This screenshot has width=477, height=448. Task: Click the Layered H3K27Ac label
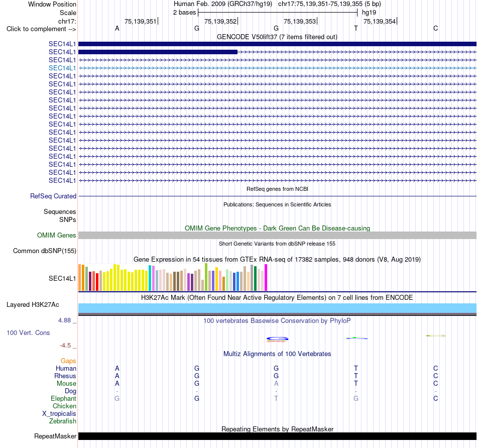pyautogui.click(x=33, y=305)
